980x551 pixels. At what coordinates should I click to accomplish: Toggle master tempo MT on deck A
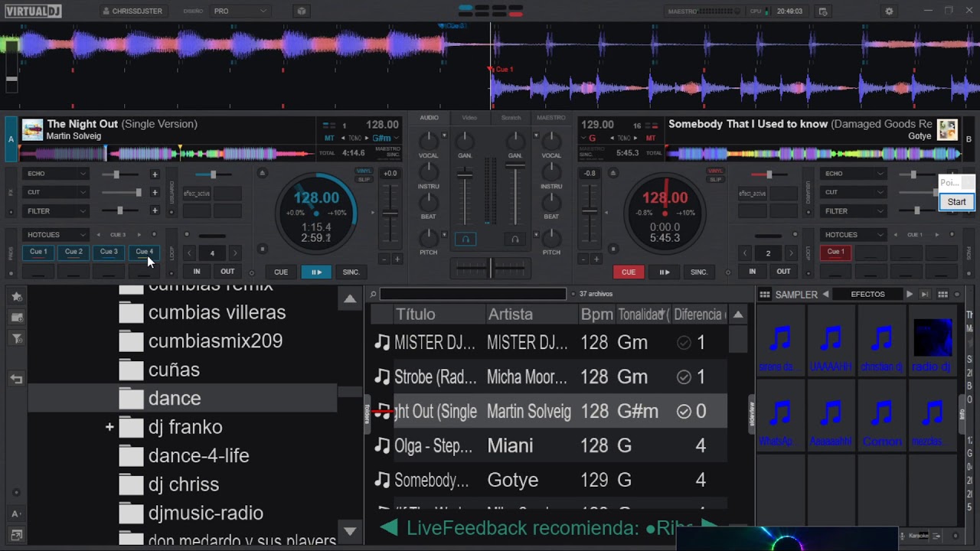pos(329,138)
